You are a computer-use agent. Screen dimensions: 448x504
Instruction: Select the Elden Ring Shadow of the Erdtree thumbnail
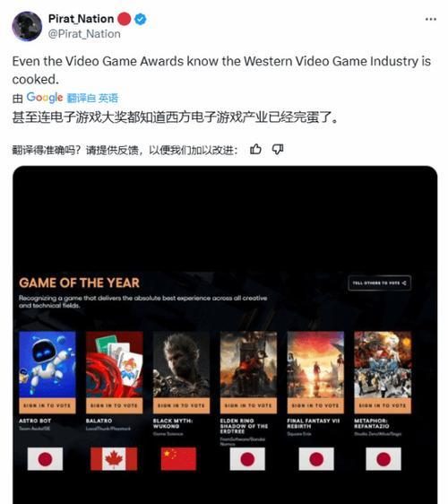pyautogui.click(x=248, y=364)
